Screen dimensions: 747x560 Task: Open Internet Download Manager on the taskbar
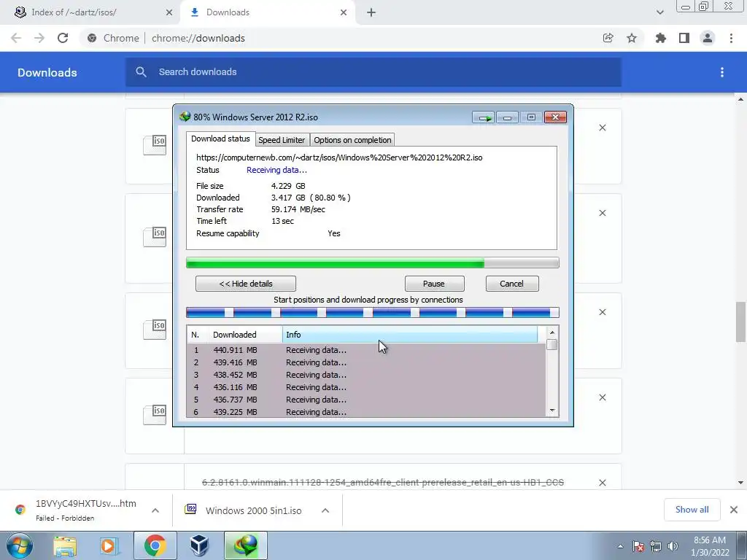tap(245, 545)
